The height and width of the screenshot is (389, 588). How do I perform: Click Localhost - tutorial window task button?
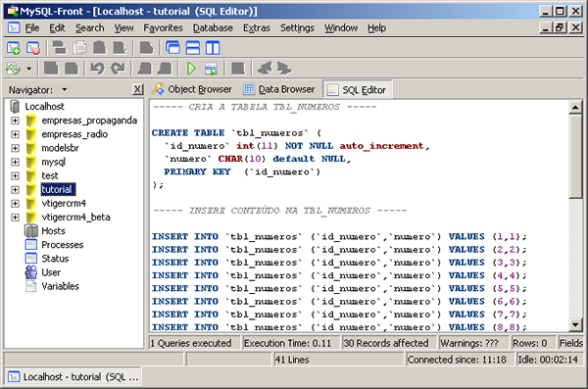73,376
